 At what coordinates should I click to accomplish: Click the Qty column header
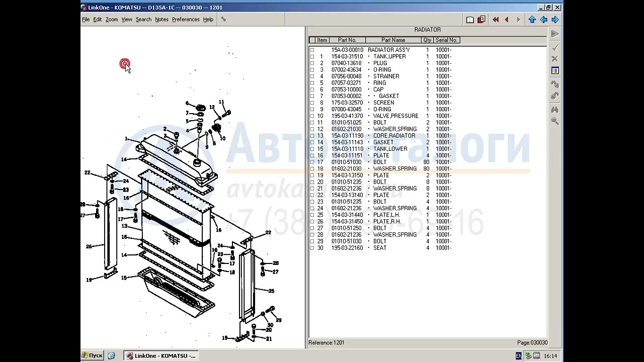tap(427, 40)
